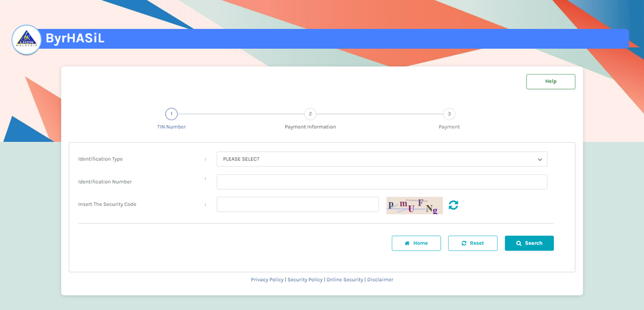Visit the Online Security link

(345, 279)
